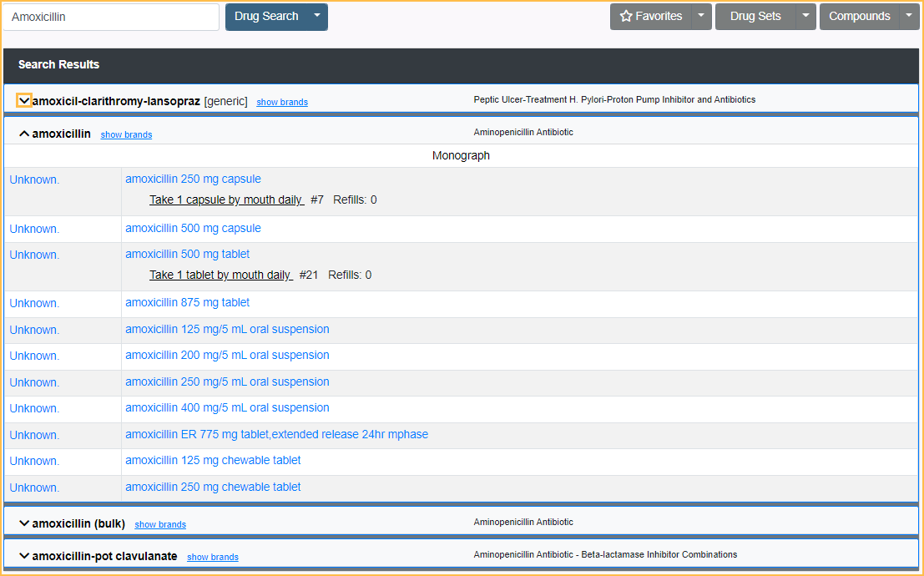The width and height of the screenshot is (924, 576).
Task: Open the Drug Sets button
Action: 755,17
